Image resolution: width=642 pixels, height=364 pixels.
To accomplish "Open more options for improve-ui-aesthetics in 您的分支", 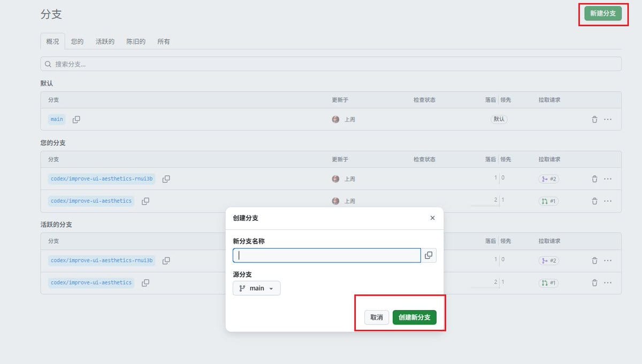I will [608, 201].
